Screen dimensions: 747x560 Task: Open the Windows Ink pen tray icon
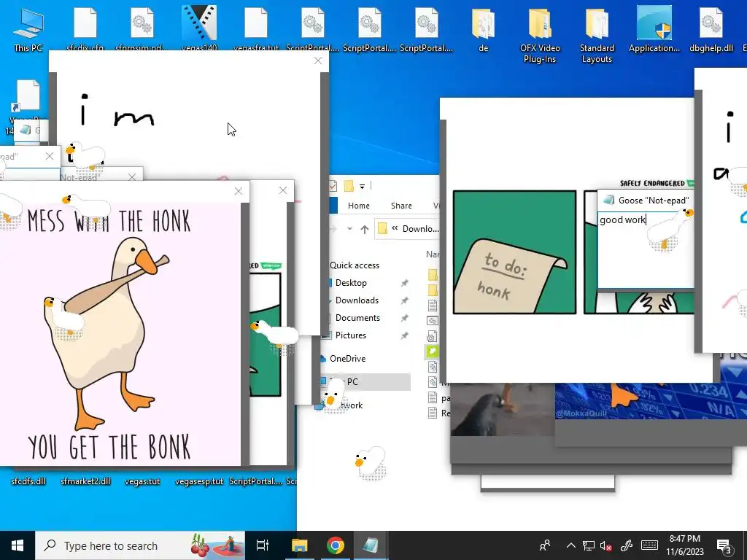(x=626, y=545)
